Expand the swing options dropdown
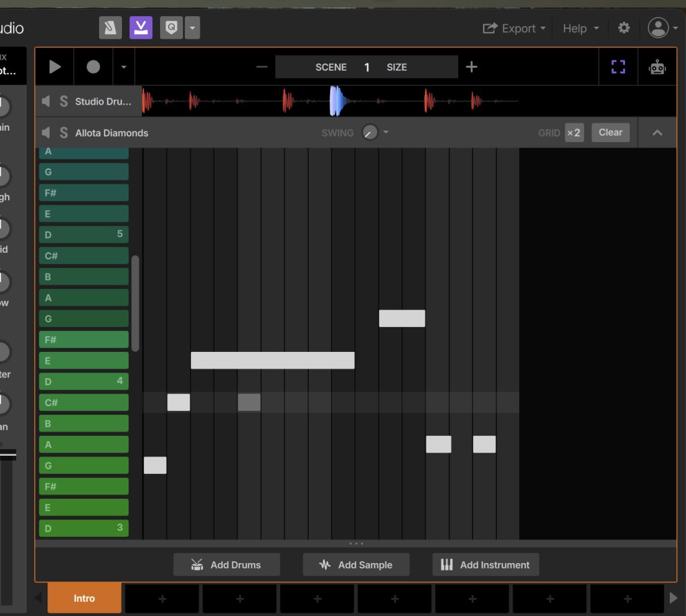The image size is (686, 616). coord(386,132)
